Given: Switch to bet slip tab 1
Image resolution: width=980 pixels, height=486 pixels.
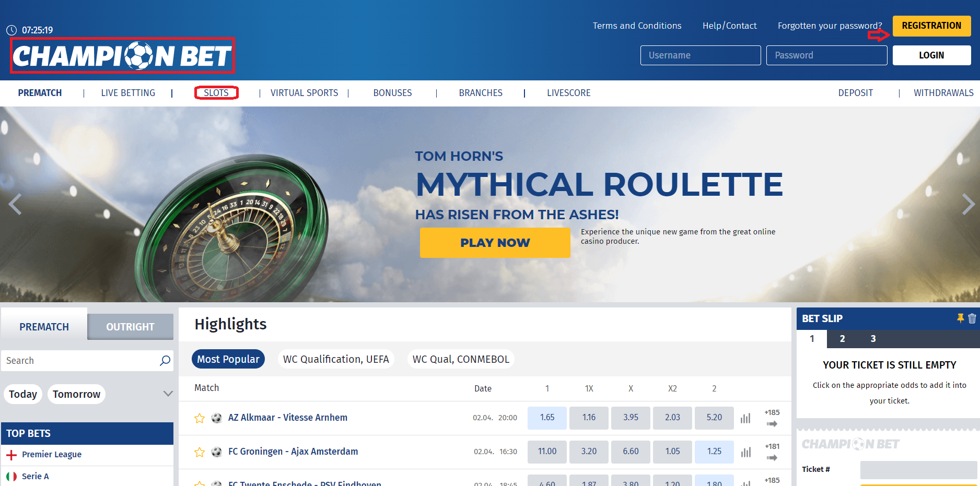Looking at the screenshot, I should point(812,339).
